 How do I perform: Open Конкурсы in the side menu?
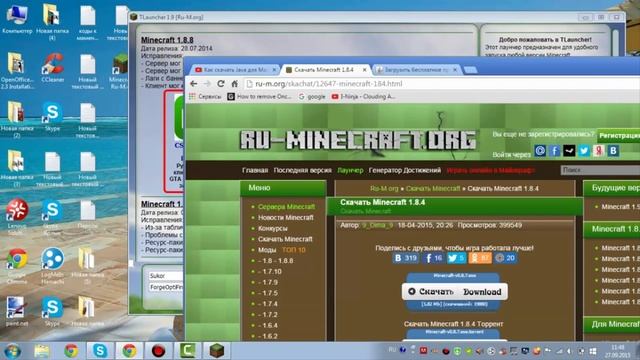pyautogui.click(x=273, y=229)
